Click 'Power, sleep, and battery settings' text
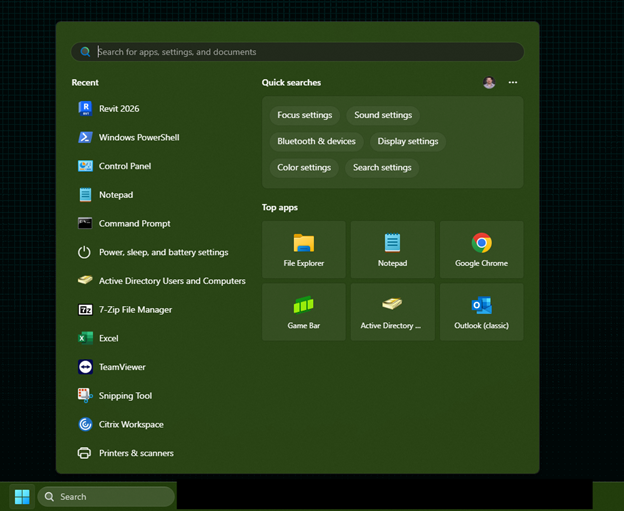Screen dimensions: 624x511 (x=164, y=252)
